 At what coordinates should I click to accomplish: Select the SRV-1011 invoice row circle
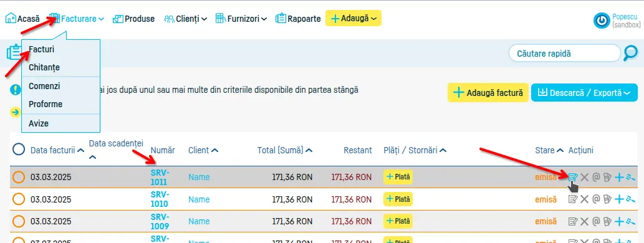(x=19, y=178)
